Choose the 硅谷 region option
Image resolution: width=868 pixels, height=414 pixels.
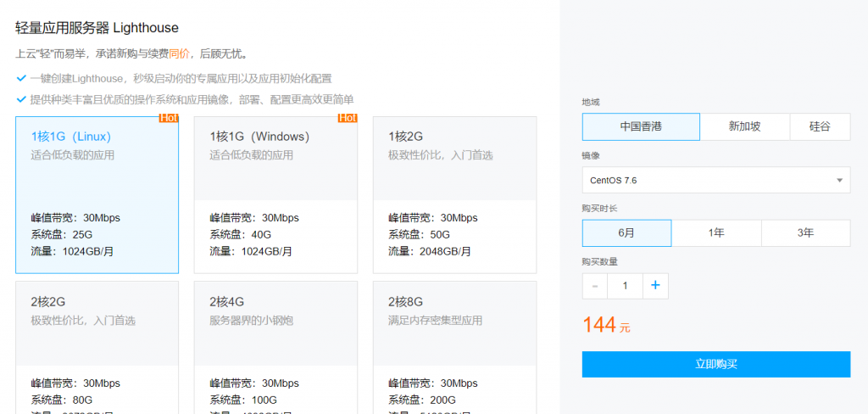click(x=820, y=127)
